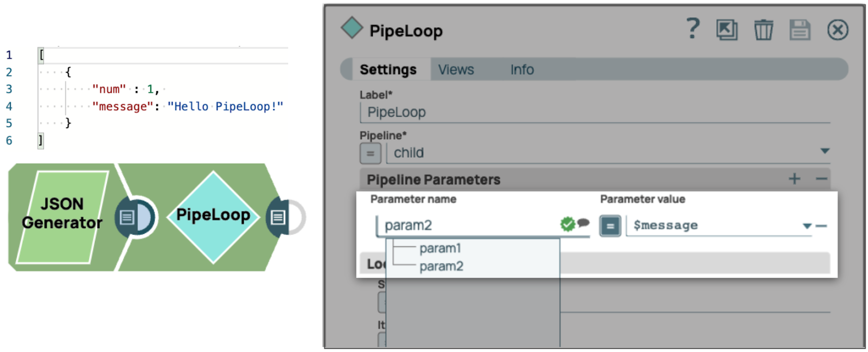Image resolution: width=868 pixels, height=352 pixels.
Task: Click the PipeLoop output view document icon
Action: (278, 217)
